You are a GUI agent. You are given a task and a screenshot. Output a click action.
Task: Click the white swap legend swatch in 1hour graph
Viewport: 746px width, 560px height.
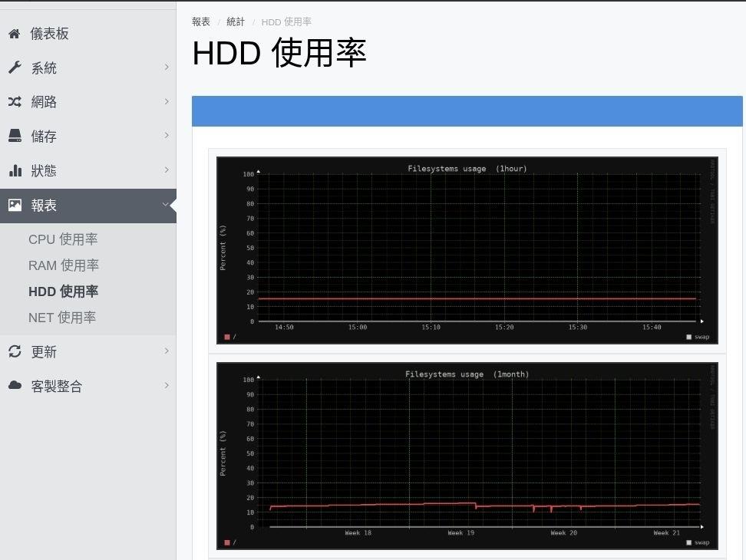click(689, 337)
